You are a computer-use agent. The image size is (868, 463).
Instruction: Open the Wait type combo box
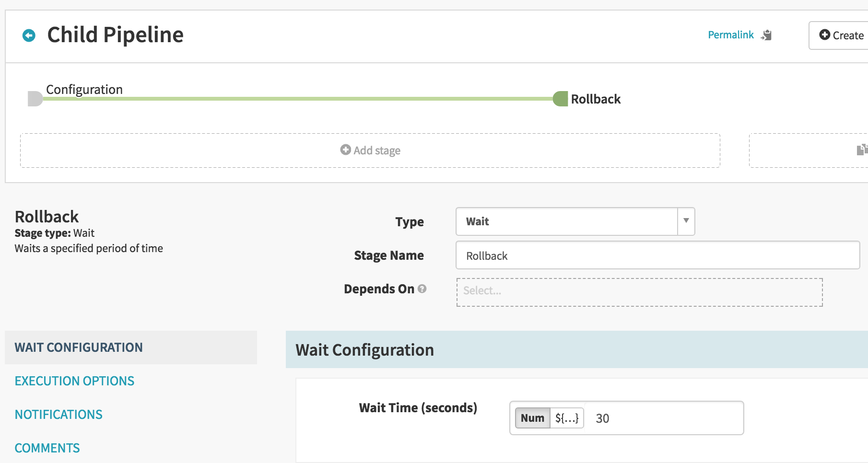[x=575, y=221]
